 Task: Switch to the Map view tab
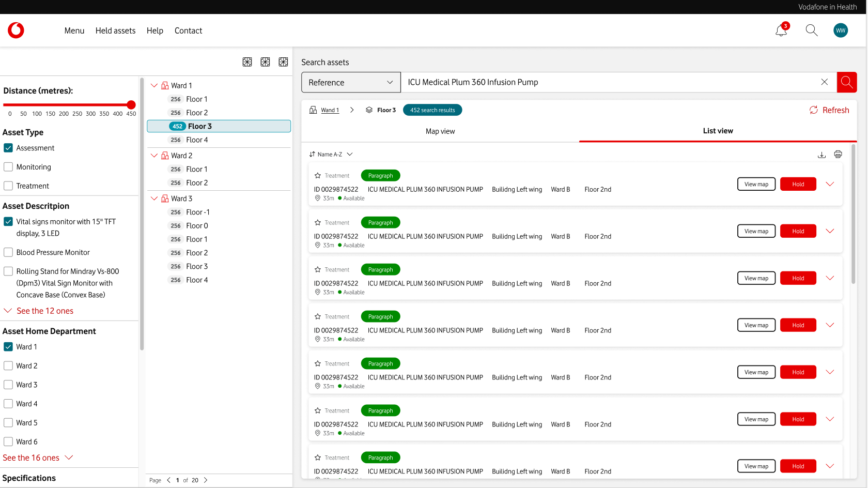coord(440,131)
